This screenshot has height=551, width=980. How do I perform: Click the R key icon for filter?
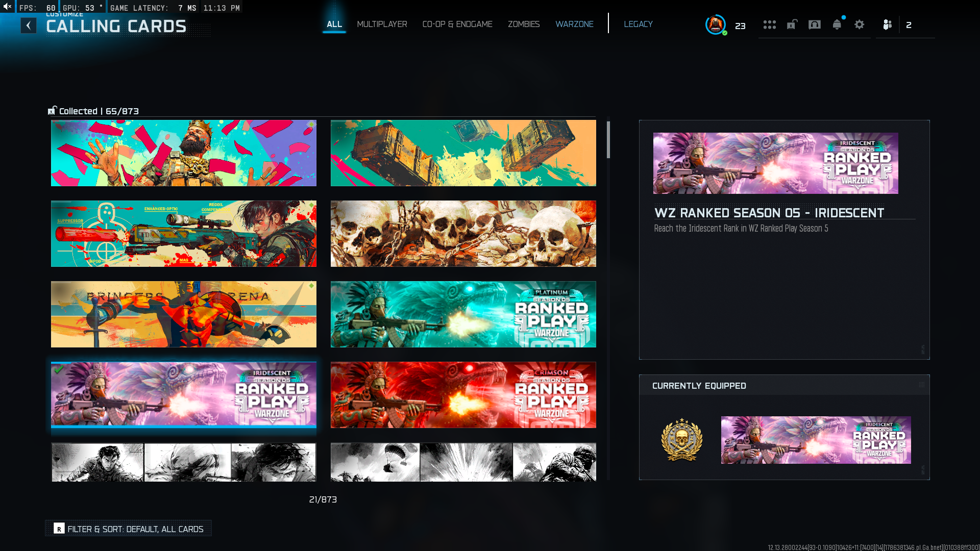pyautogui.click(x=59, y=529)
